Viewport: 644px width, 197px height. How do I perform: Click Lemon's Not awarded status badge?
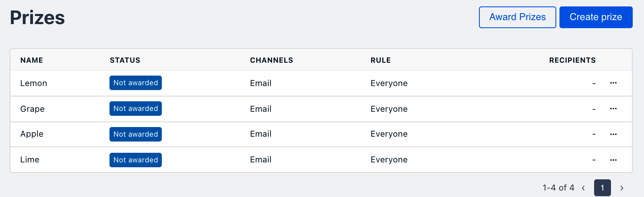pos(136,83)
